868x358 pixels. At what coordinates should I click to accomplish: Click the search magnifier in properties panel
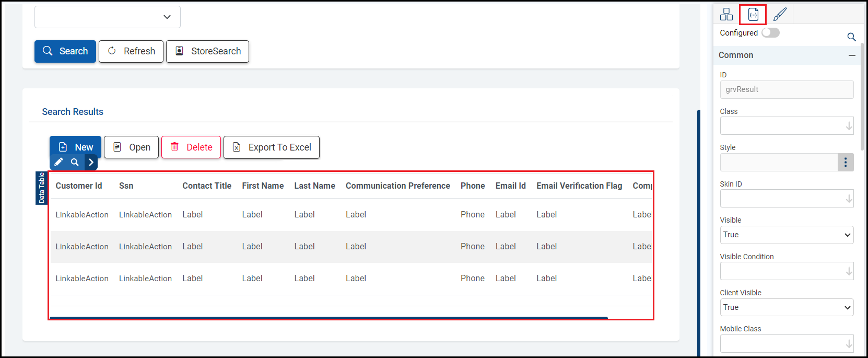pyautogui.click(x=851, y=37)
